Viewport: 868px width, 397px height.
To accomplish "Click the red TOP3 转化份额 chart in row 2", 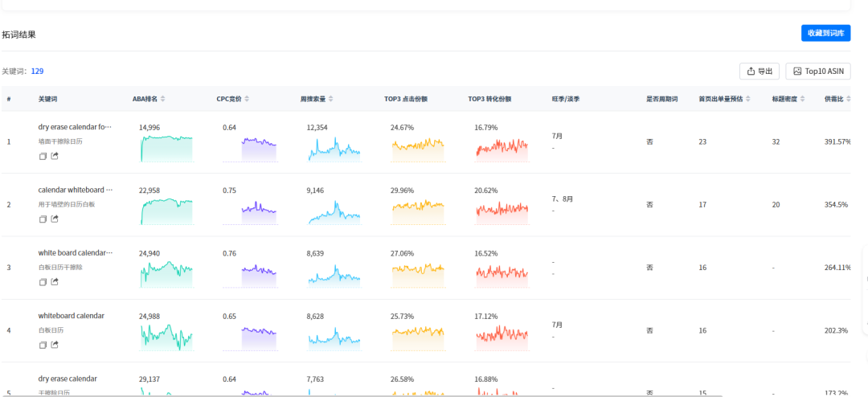I will click(x=502, y=209).
